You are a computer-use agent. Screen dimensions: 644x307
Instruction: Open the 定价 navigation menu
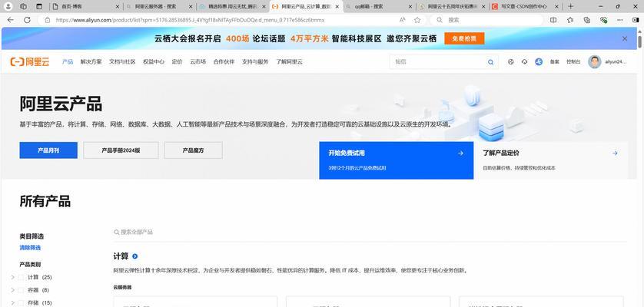coord(177,62)
